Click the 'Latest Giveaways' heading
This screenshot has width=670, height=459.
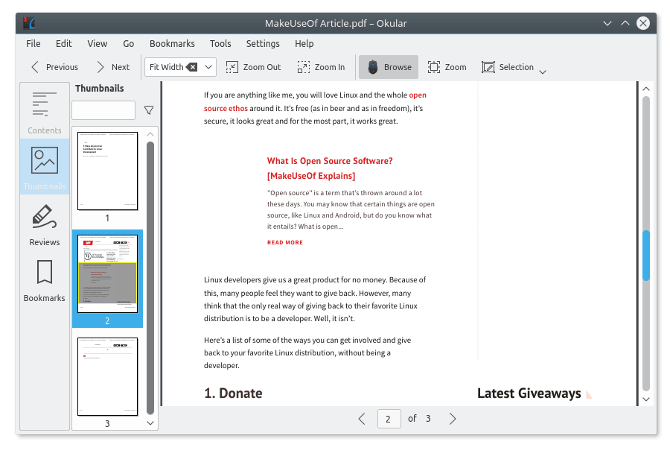click(x=529, y=393)
